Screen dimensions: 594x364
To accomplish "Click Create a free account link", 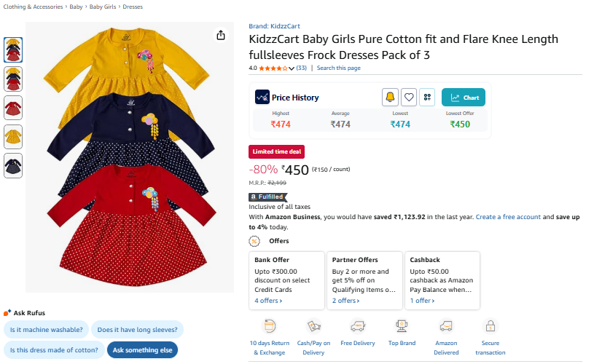I will [508, 217].
